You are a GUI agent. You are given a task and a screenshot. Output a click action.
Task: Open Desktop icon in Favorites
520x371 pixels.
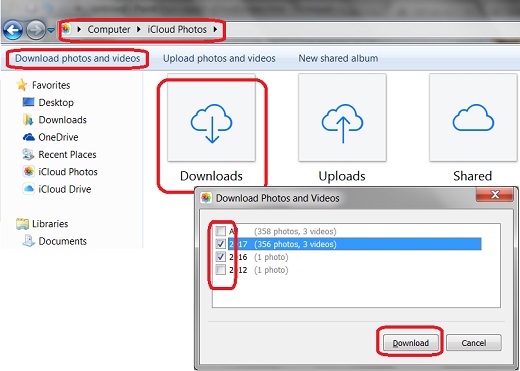(28, 102)
